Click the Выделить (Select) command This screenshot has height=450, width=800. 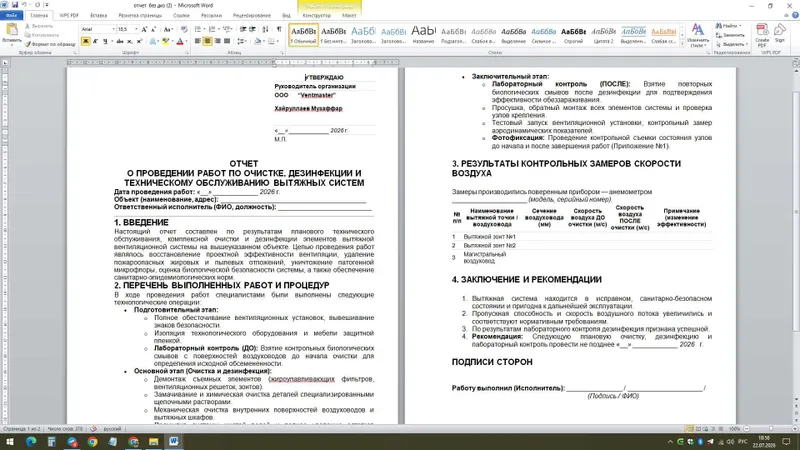[x=731, y=44]
